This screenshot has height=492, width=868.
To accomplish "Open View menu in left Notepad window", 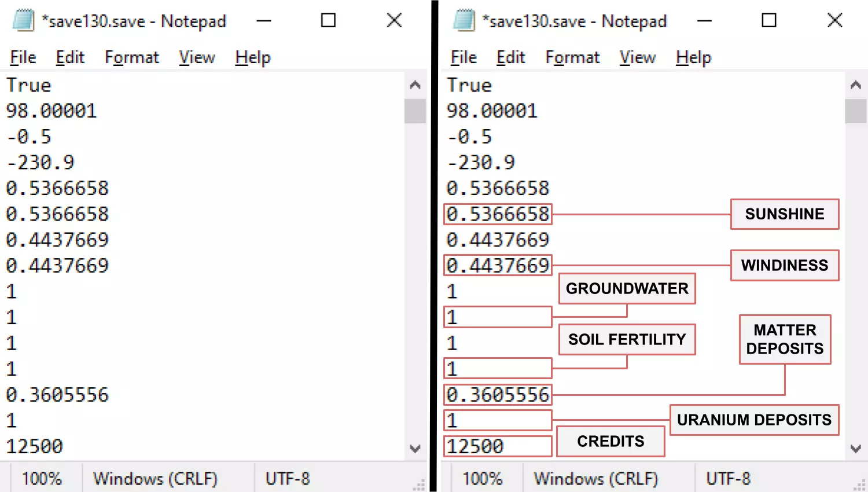I will 197,57.
